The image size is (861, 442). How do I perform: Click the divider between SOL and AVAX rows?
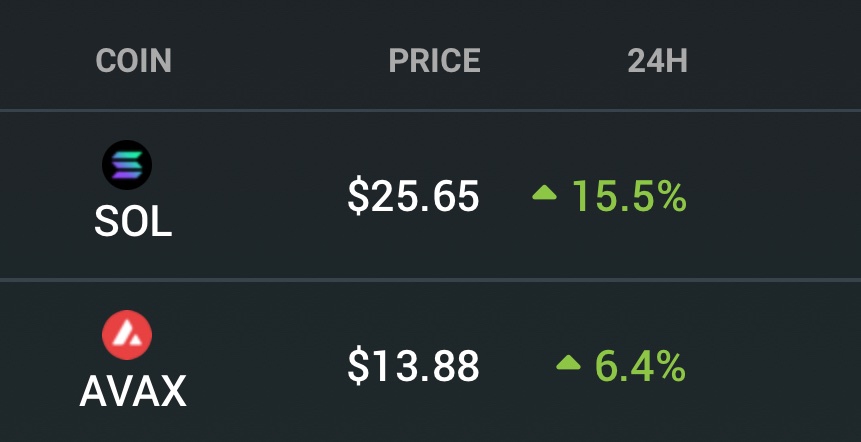[x=430, y=280]
